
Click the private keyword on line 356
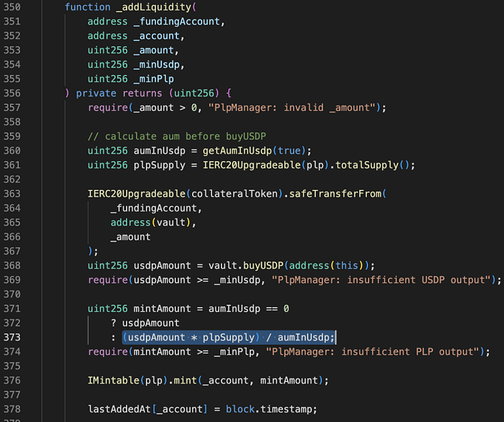tap(96, 93)
